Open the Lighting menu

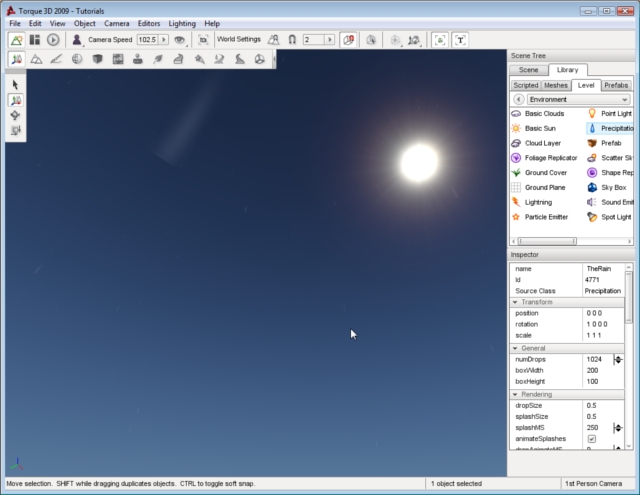tap(182, 23)
